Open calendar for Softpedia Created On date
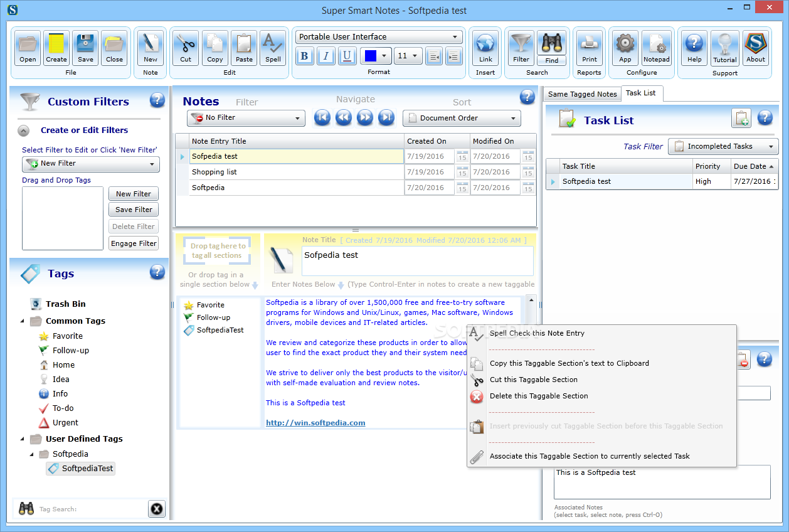789x532 pixels. [462, 188]
